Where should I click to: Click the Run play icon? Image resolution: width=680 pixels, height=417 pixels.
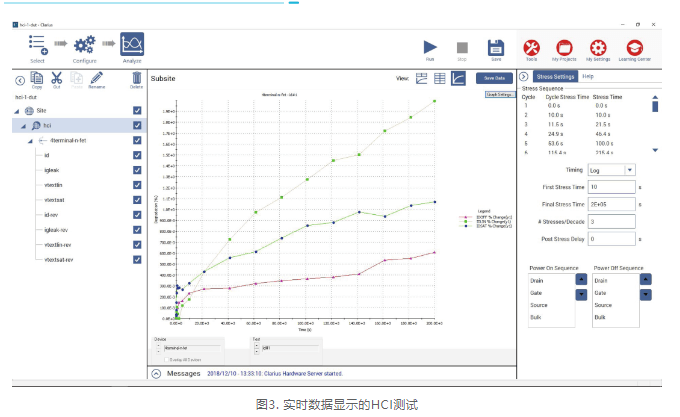(429, 47)
